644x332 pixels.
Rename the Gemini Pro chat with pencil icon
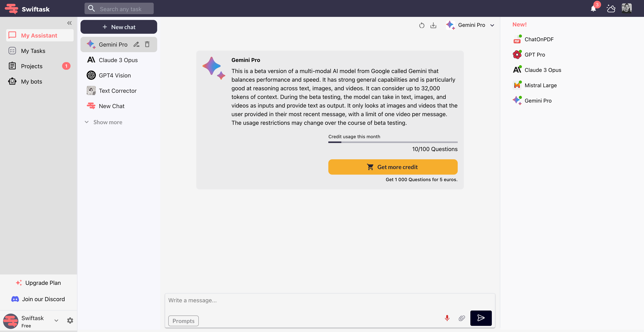(x=136, y=44)
